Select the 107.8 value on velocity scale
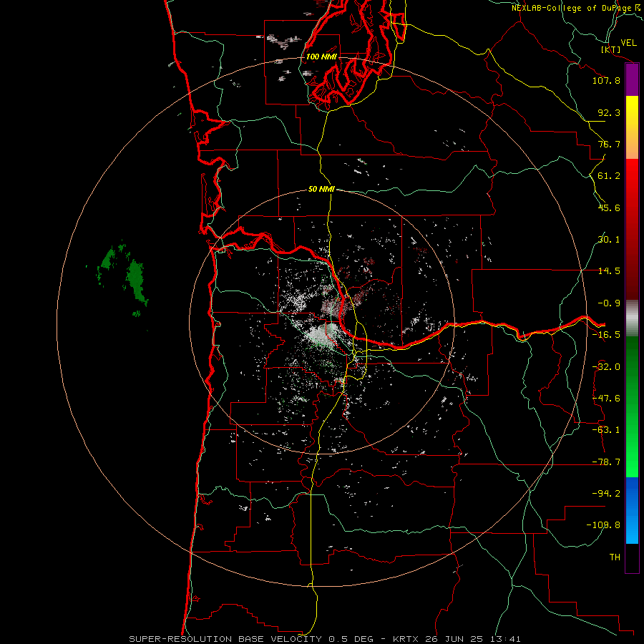The image size is (644, 644). click(606, 80)
